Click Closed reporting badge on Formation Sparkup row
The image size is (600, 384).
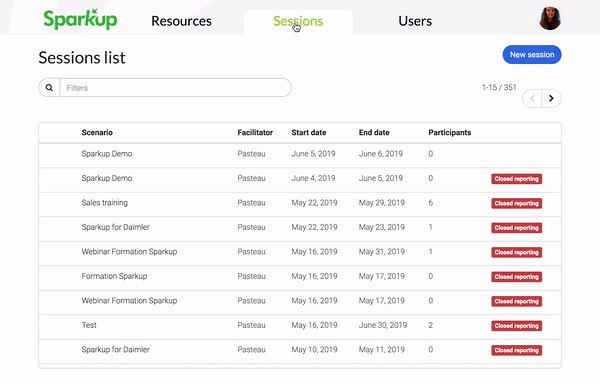coord(517,277)
